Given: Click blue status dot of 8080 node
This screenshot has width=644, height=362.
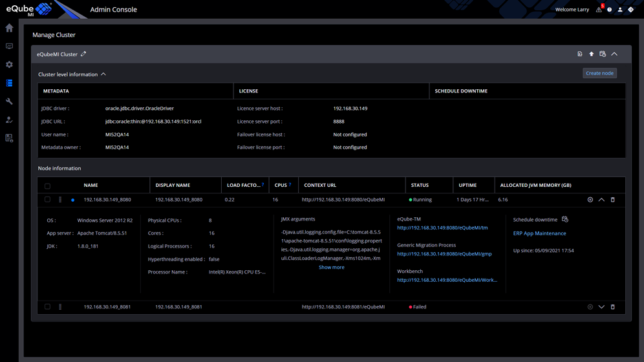Looking at the screenshot, I should (72, 200).
